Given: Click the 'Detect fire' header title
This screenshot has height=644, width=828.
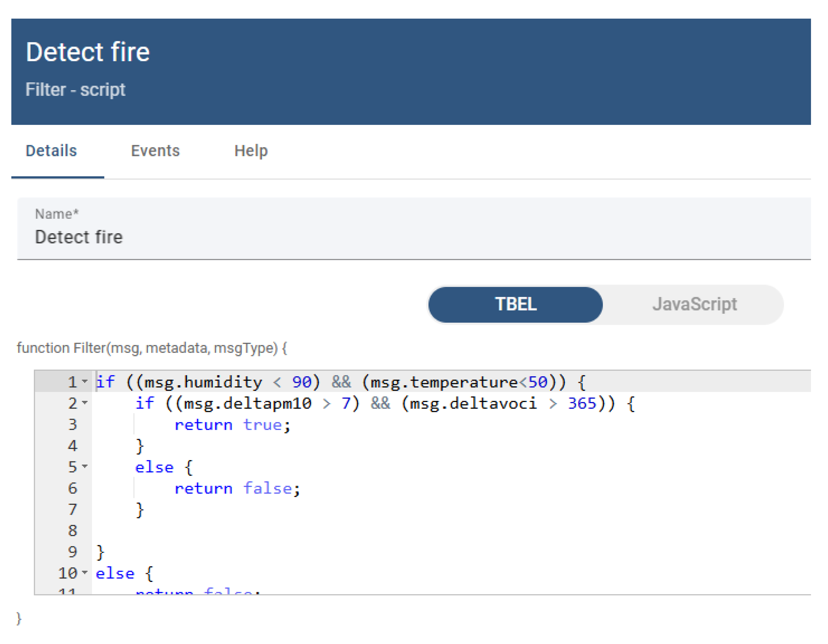Looking at the screenshot, I should pos(87,52).
